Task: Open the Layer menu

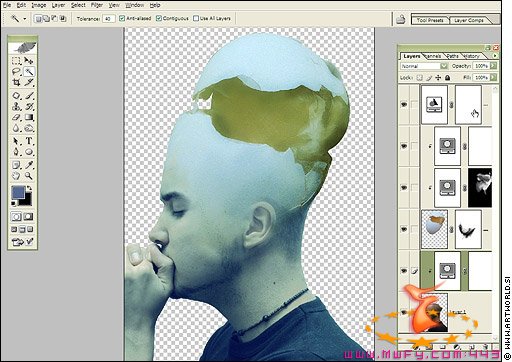Action: [x=58, y=5]
